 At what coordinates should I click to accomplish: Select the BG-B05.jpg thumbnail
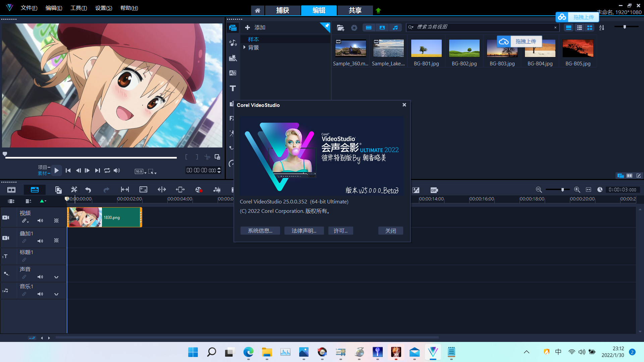pos(578,48)
